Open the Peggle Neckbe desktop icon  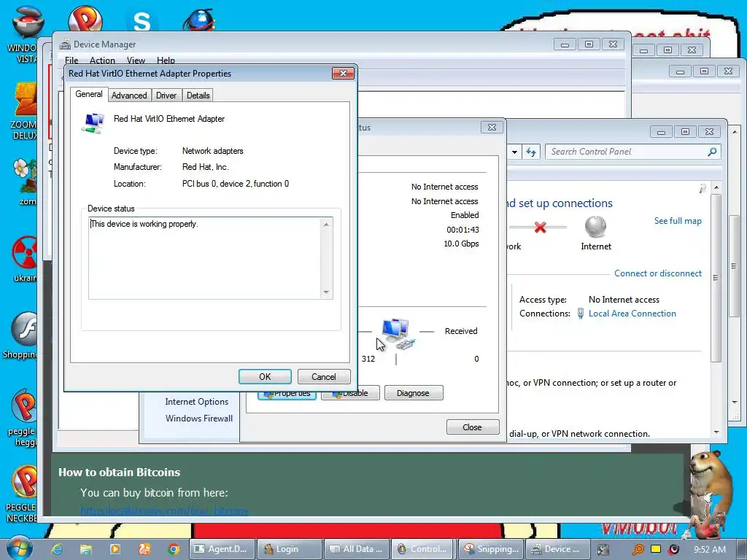pos(22,494)
